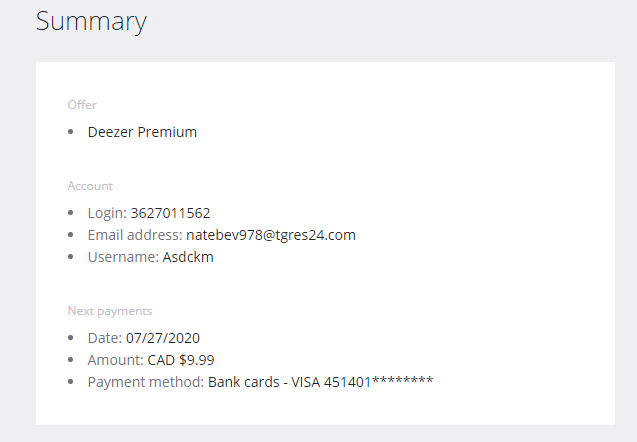Click the bullet beside Deezer Premium
This screenshot has height=442, width=637.
pyautogui.click(x=71, y=132)
